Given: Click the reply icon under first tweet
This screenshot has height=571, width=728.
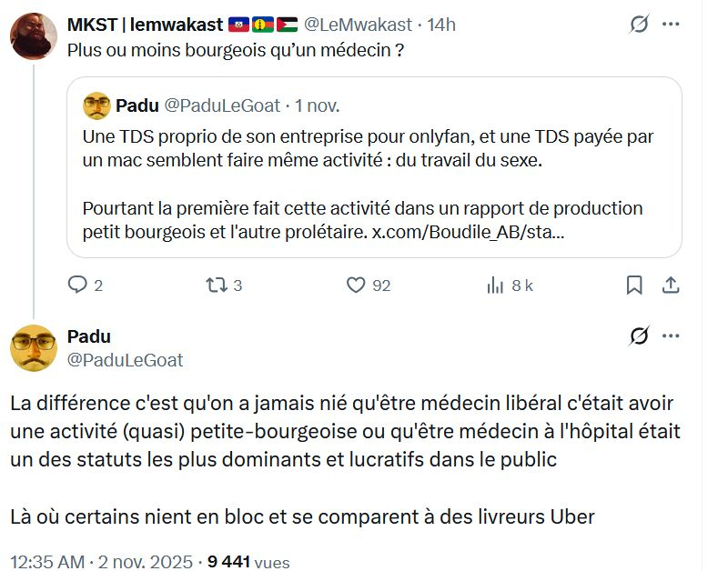Looking at the screenshot, I should (x=78, y=285).
